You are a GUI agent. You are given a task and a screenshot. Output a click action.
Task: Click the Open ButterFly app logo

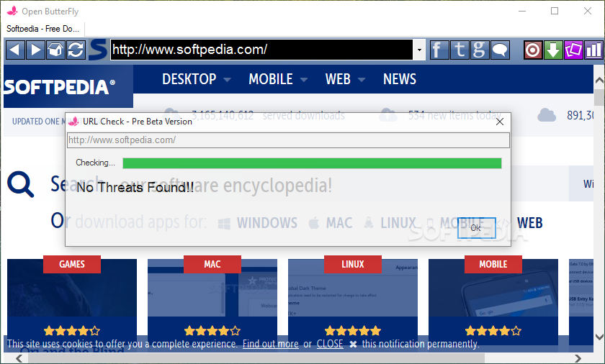tap(12, 11)
